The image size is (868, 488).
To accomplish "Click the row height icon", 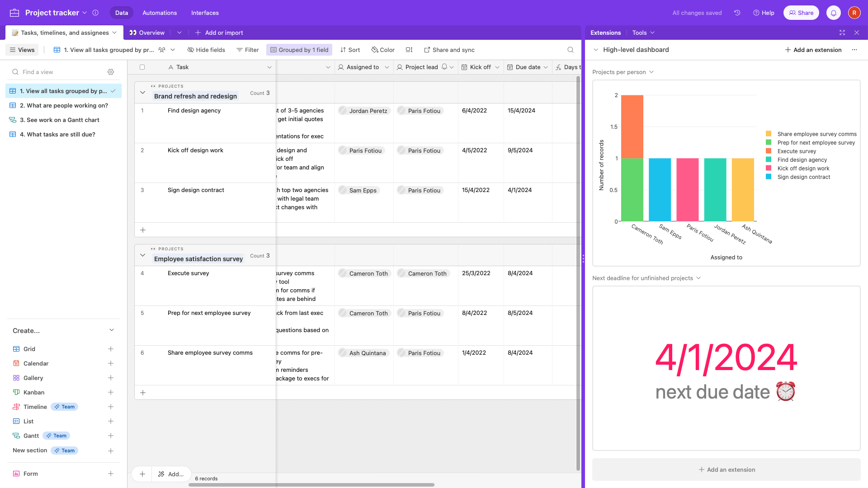I will click(x=409, y=50).
